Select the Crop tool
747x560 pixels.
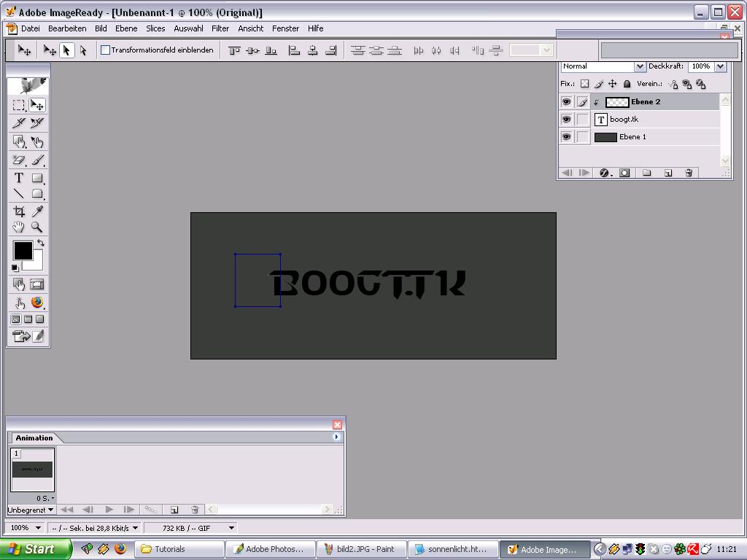point(19,211)
